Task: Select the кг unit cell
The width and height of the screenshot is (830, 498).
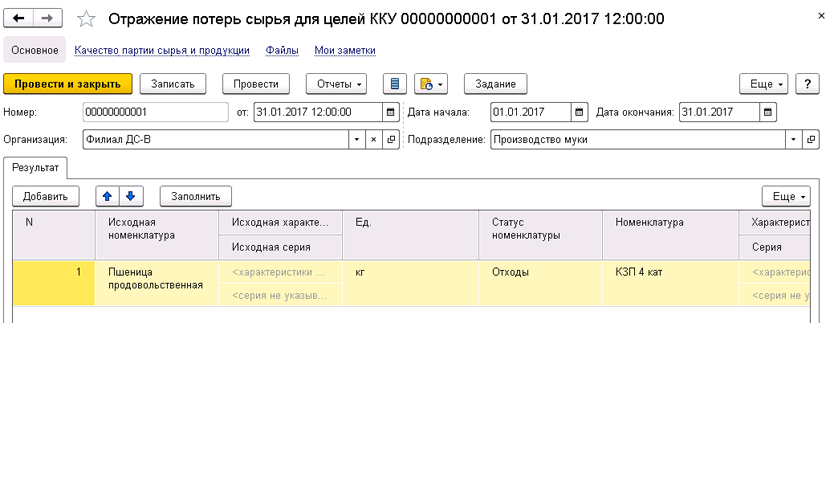Action: [410, 283]
